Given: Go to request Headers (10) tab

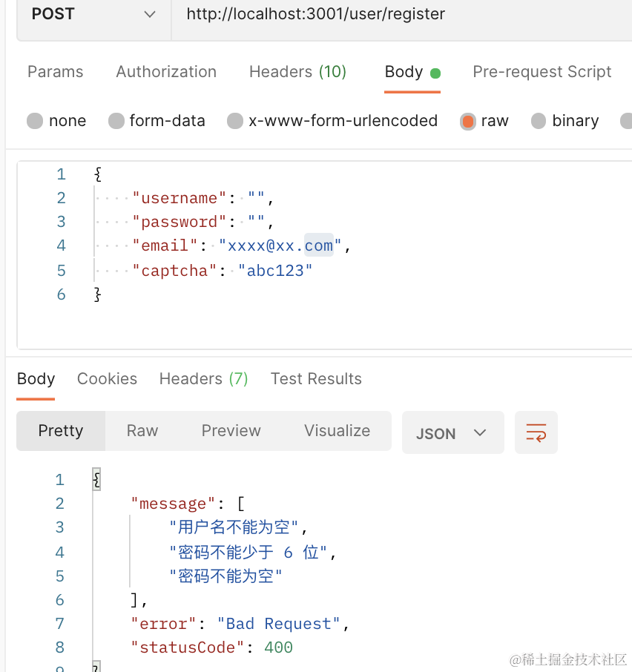Looking at the screenshot, I should pyautogui.click(x=297, y=72).
